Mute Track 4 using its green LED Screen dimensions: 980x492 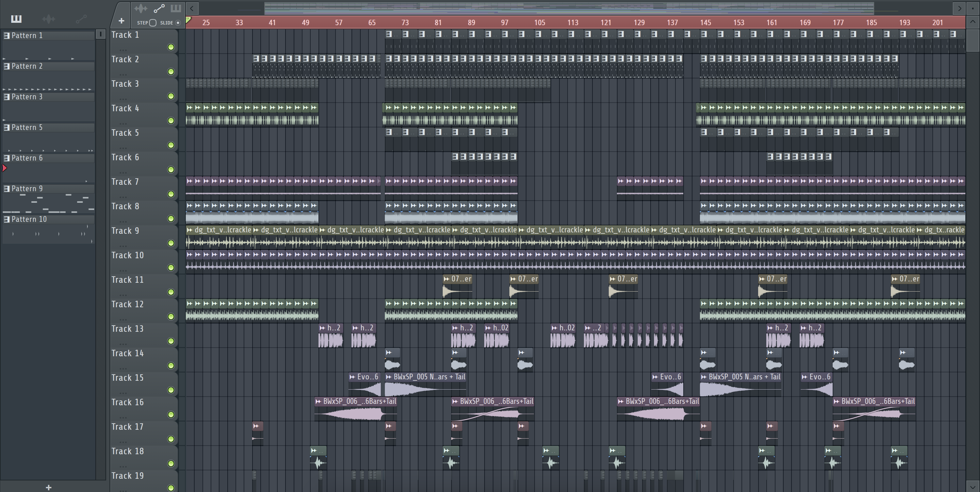click(x=171, y=121)
